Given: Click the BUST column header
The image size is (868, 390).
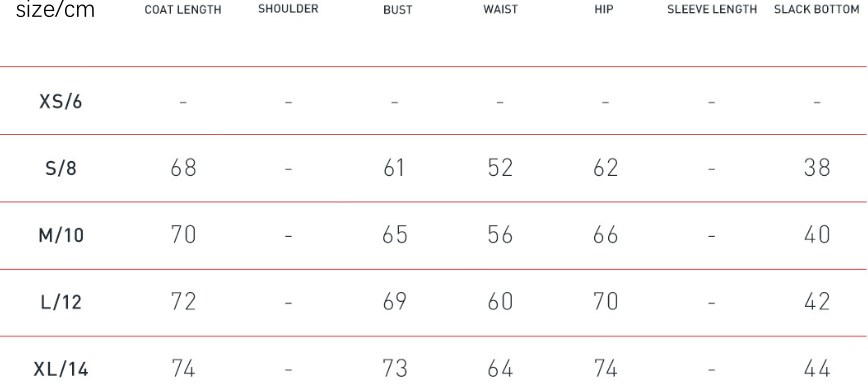Looking at the screenshot, I should [397, 10].
